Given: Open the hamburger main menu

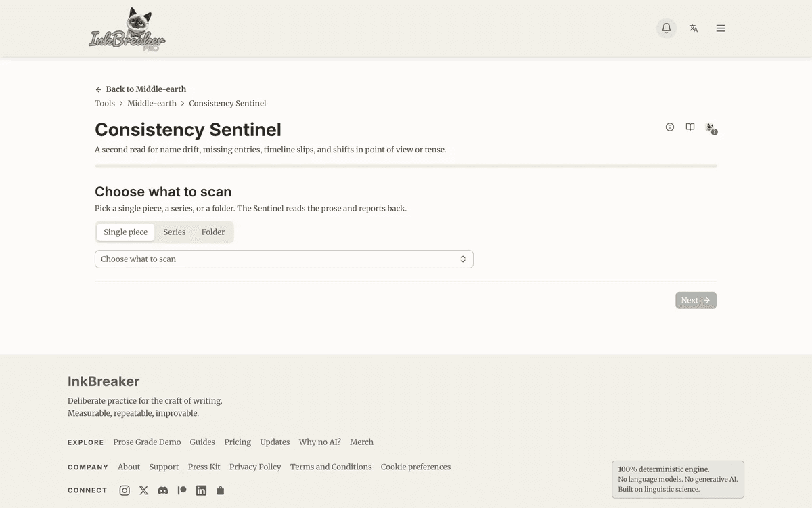Looking at the screenshot, I should 721,28.
